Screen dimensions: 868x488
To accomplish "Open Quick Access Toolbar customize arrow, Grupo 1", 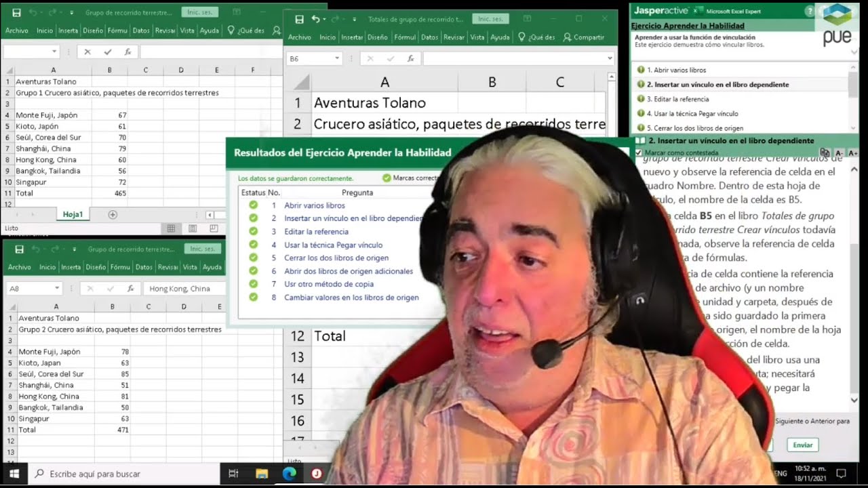I will 73,13.
